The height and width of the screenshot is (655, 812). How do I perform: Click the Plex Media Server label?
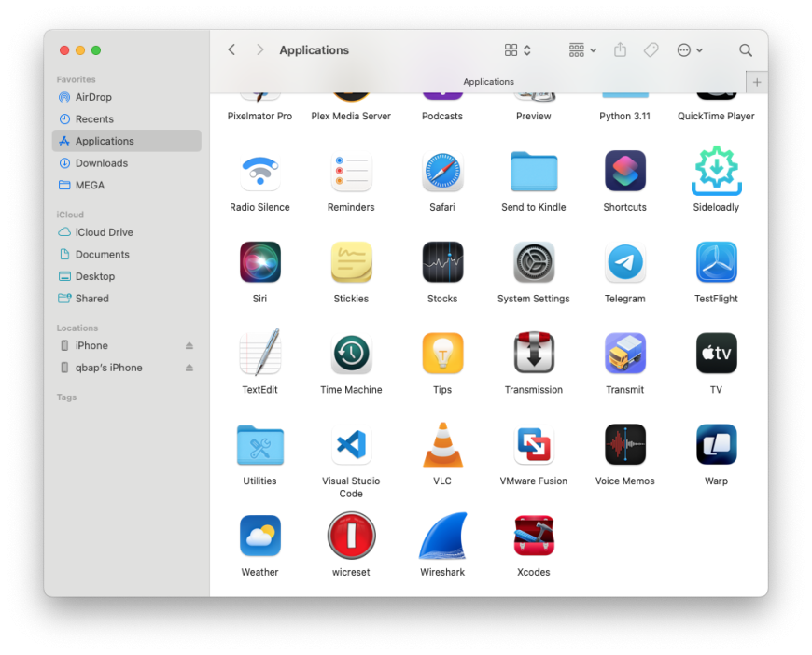click(x=351, y=116)
